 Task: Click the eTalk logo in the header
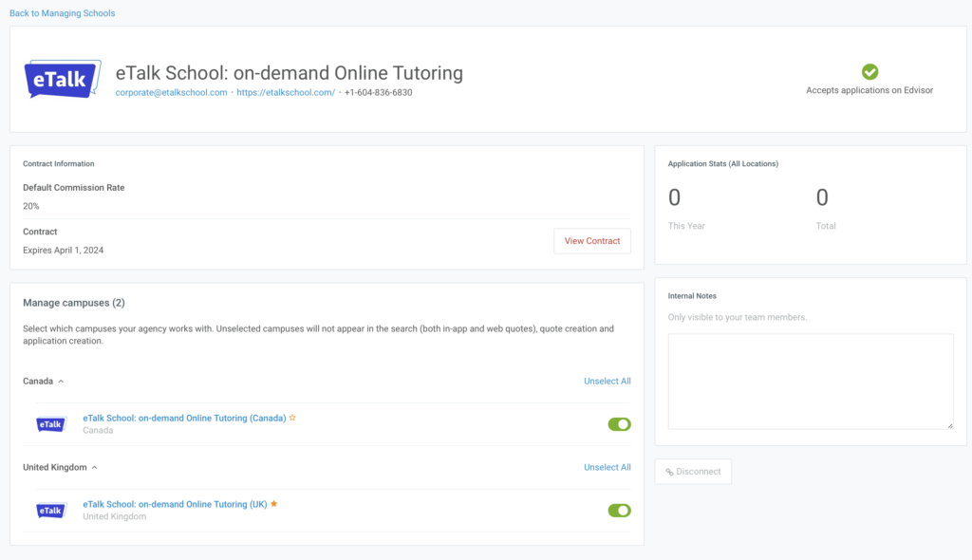[x=63, y=79]
